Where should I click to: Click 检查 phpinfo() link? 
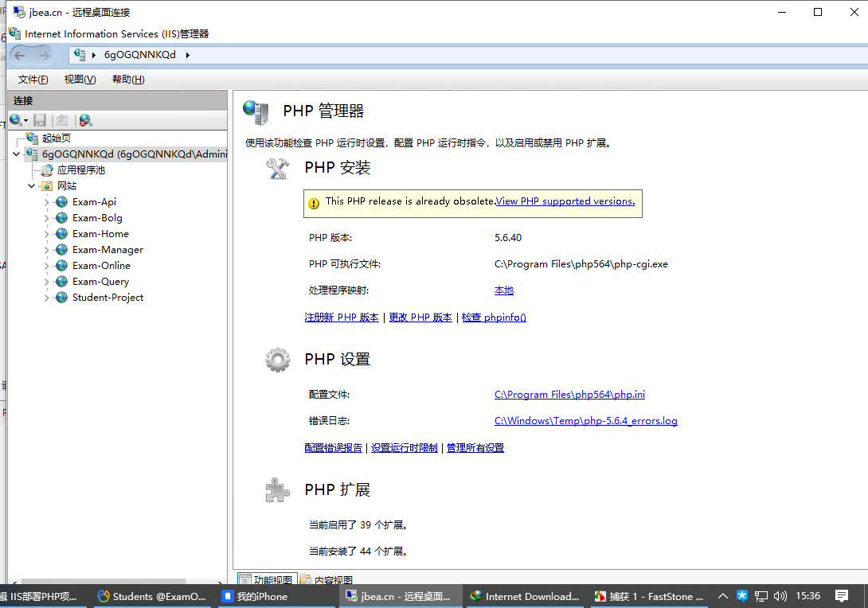click(x=494, y=317)
